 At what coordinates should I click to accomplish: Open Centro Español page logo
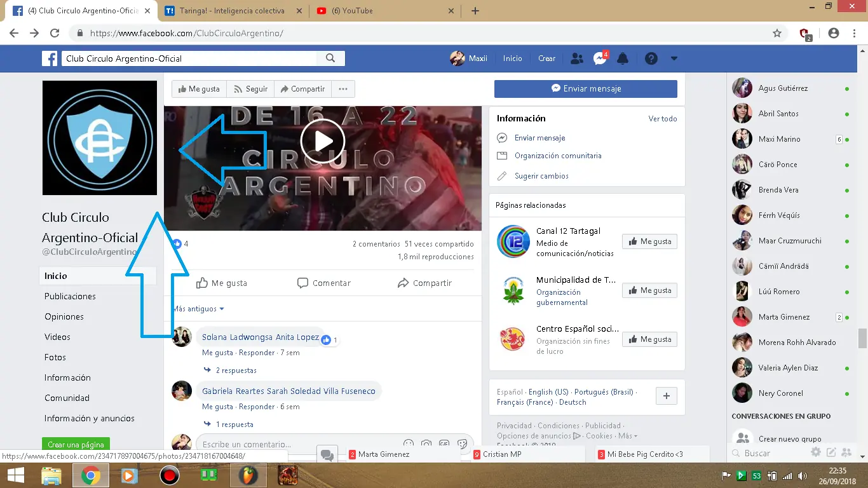tap(513, 339)
